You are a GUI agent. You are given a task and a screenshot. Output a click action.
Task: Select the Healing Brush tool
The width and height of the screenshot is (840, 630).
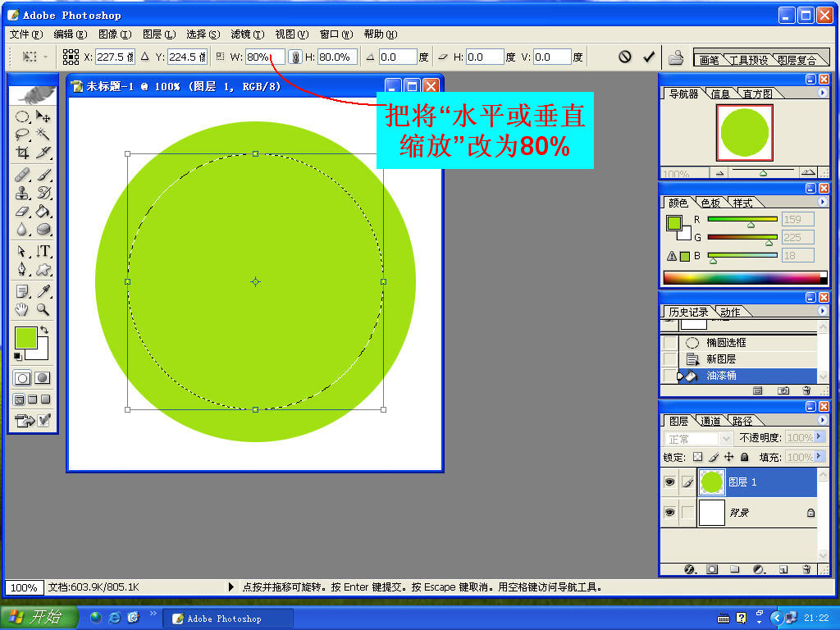(x=22, y=176)
